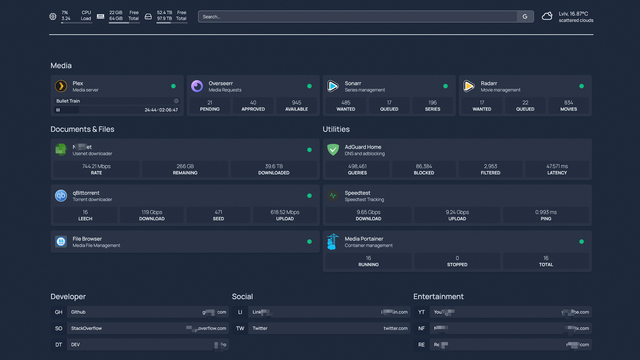Viewport: 640px width, 360px height.
Task: Collapse the Social bookmarks heading
Action: pos(242,297)
